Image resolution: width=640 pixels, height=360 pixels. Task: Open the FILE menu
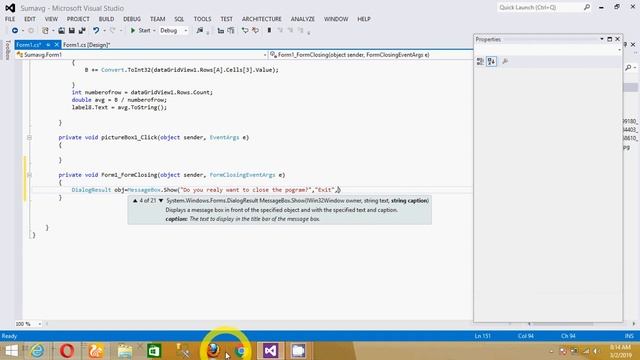pyautogui.click(x=10, y=19)
